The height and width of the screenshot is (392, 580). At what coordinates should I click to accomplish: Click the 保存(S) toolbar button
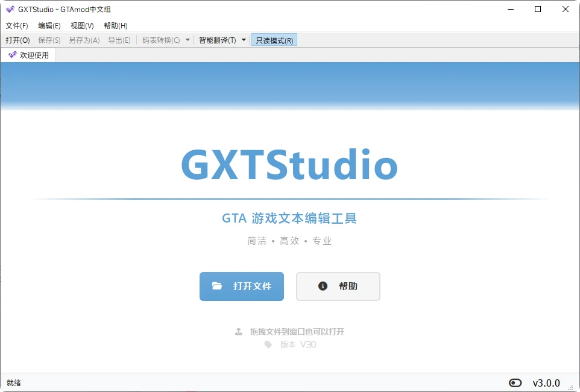pos(49,40)
